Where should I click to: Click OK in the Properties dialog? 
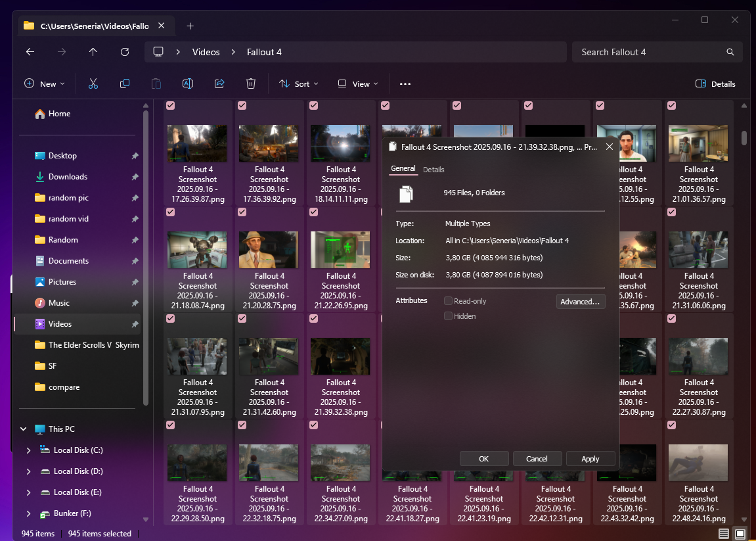(x=483, y=458)
